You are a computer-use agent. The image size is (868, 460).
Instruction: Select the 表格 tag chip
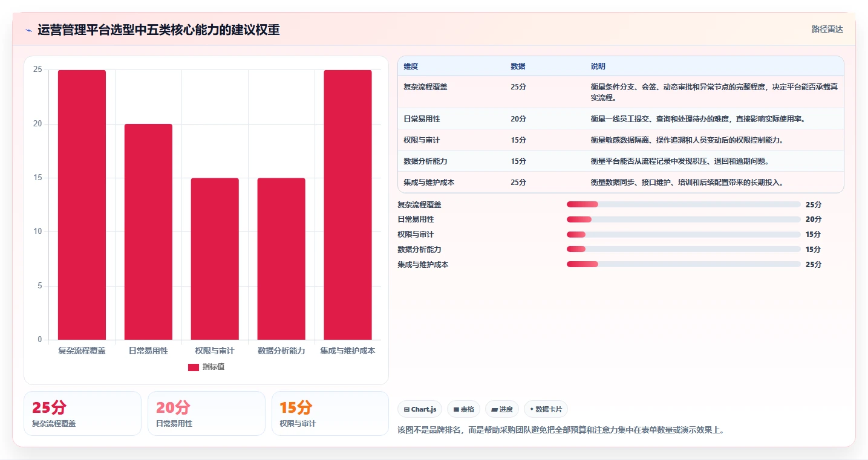[463, 409]
